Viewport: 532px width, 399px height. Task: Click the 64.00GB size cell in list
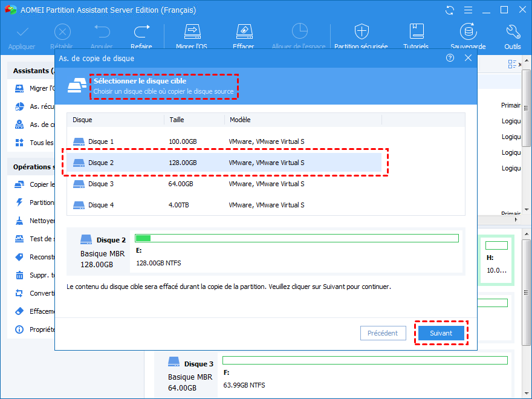[181, 184]
